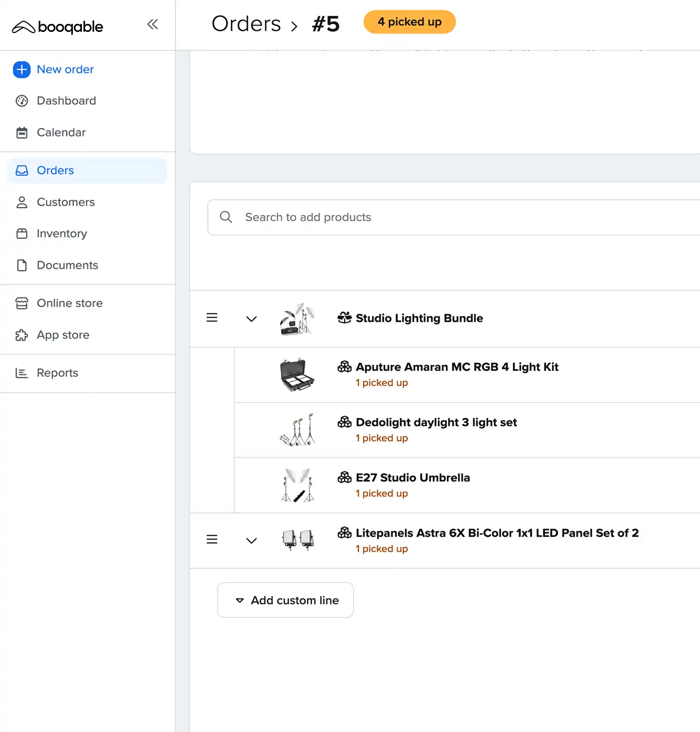The image size is (700, 732).
Task: Click the Aputure Amaran kit thumbnail
Action: (297, 375)
